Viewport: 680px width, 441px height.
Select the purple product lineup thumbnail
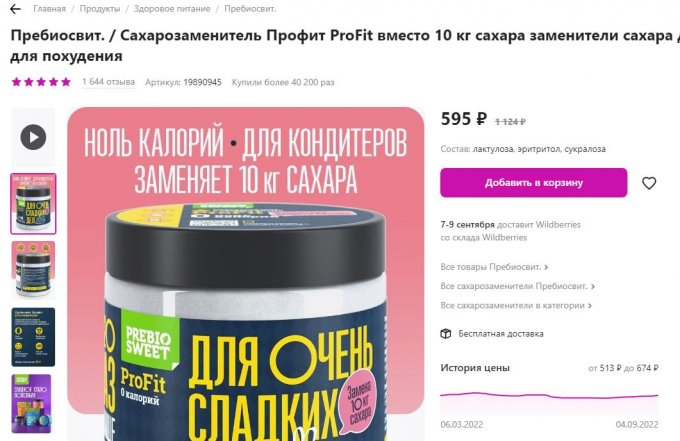coord(33,404)
